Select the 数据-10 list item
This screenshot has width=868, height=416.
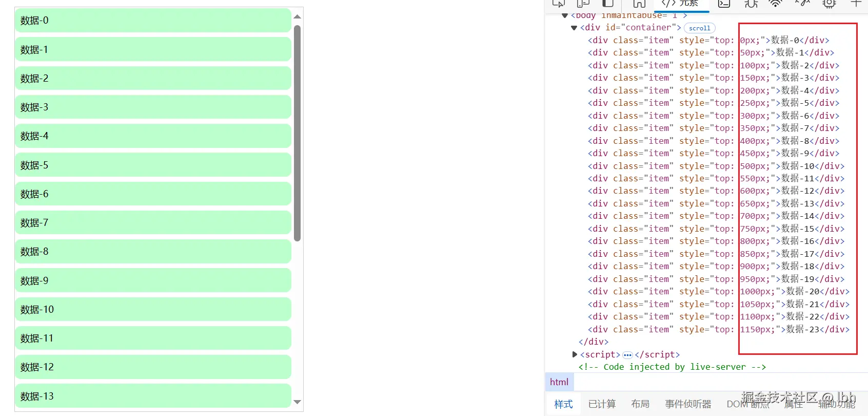(x=153, y=309)
